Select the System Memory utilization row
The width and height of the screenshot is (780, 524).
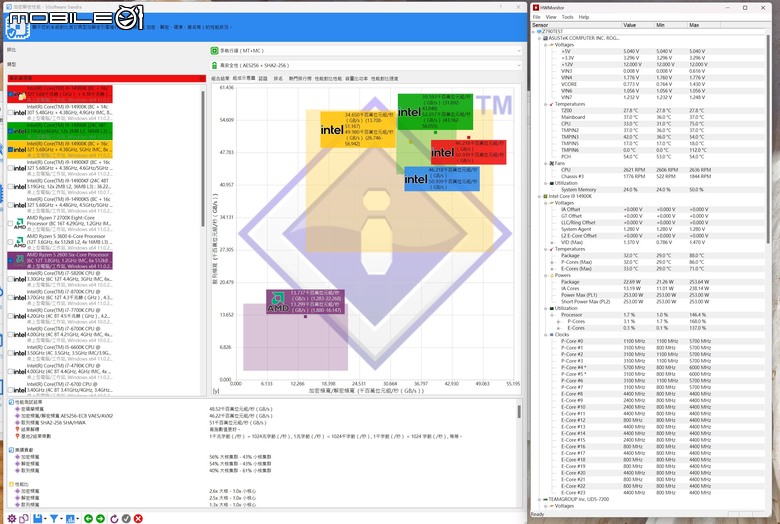649,190
